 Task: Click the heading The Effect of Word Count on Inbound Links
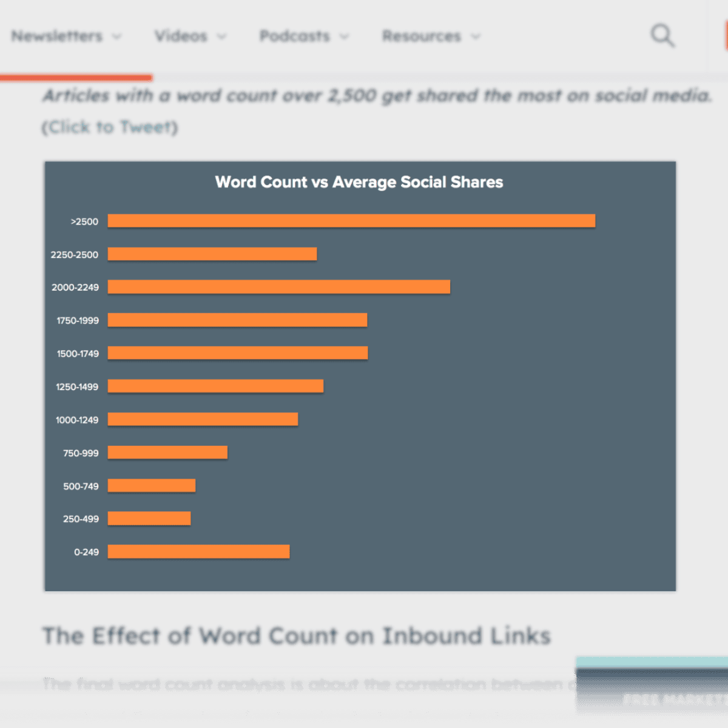click(x=296, y=636)
